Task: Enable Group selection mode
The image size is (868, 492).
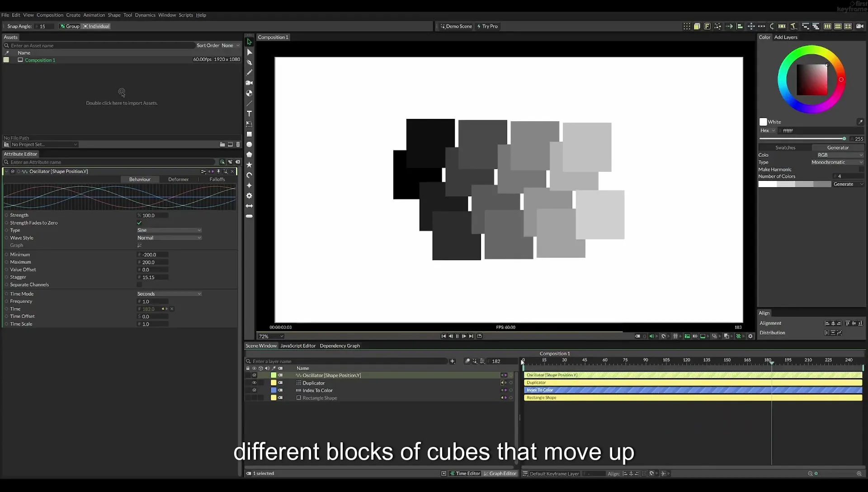Action: (70, 26)
